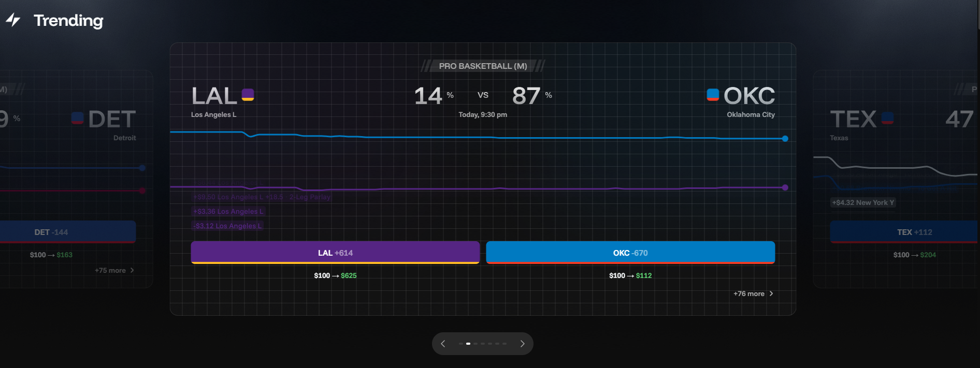Viewport: 980px width, 368px height.
Task: Expand +75 more markets on Detroit card
Action: point(114,270)
